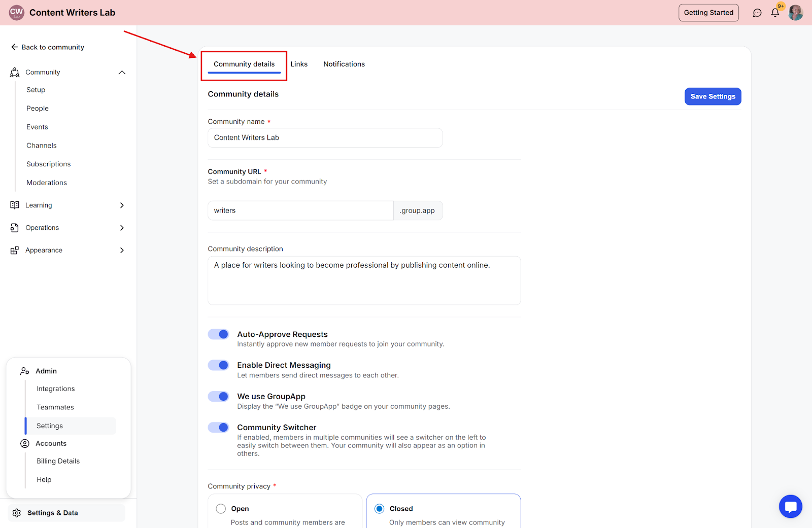This screenshot has height=528, width=812.
Task: Open Settings under Admin
Action: pyautogui.click(x=71, y=426)
